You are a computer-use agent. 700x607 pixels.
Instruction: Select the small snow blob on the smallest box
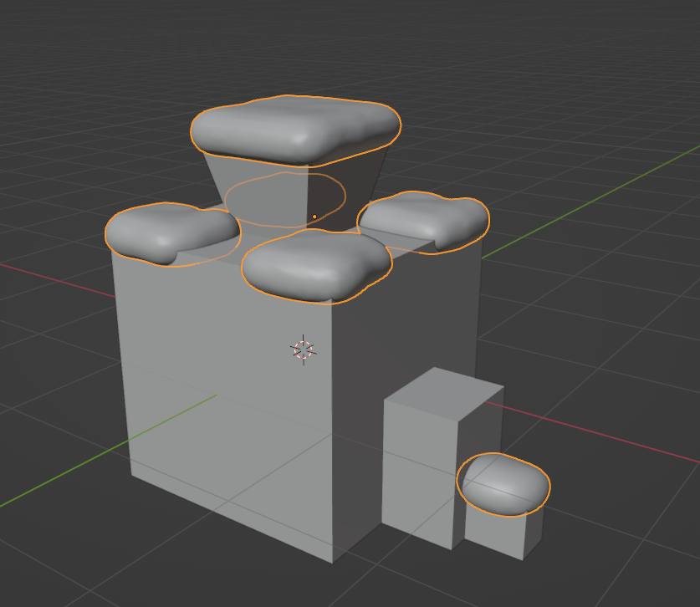(x=503, y=484)
